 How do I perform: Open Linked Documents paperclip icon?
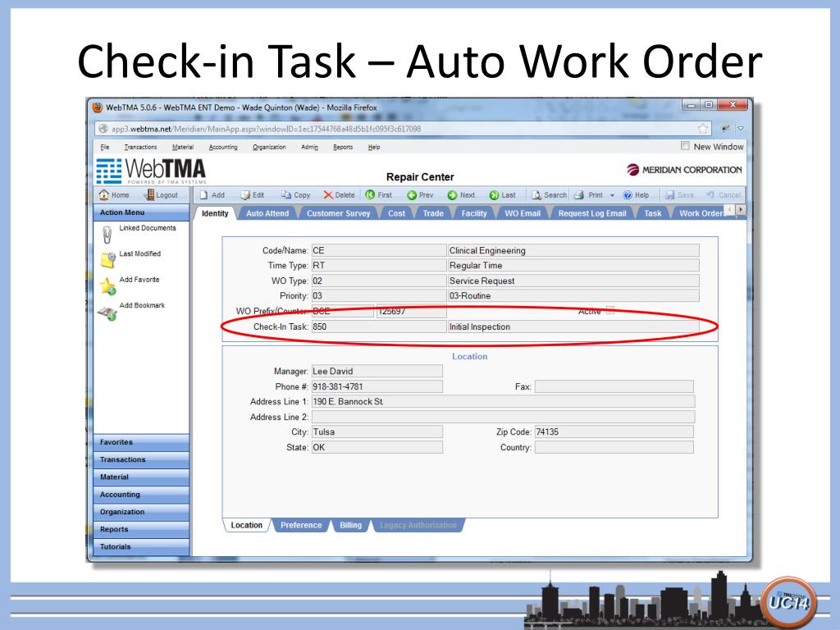click(x=107, y=234)
